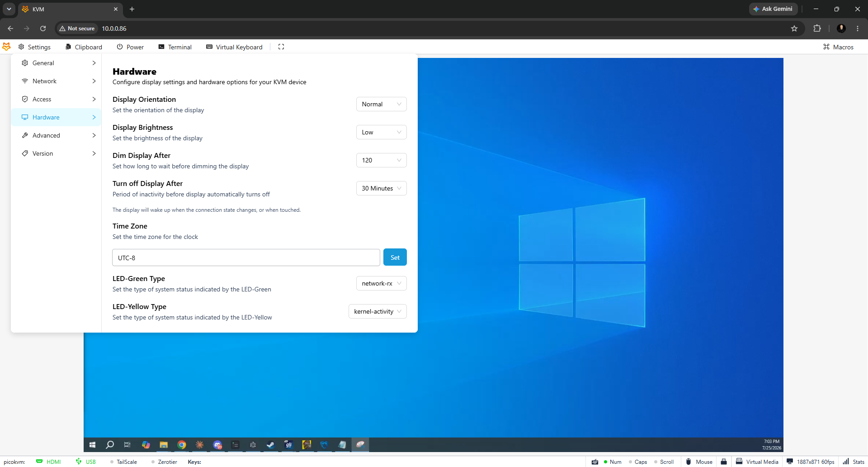The image size is (868, 467).
Task: Click the USB status indicator
Action: [86, 462]
